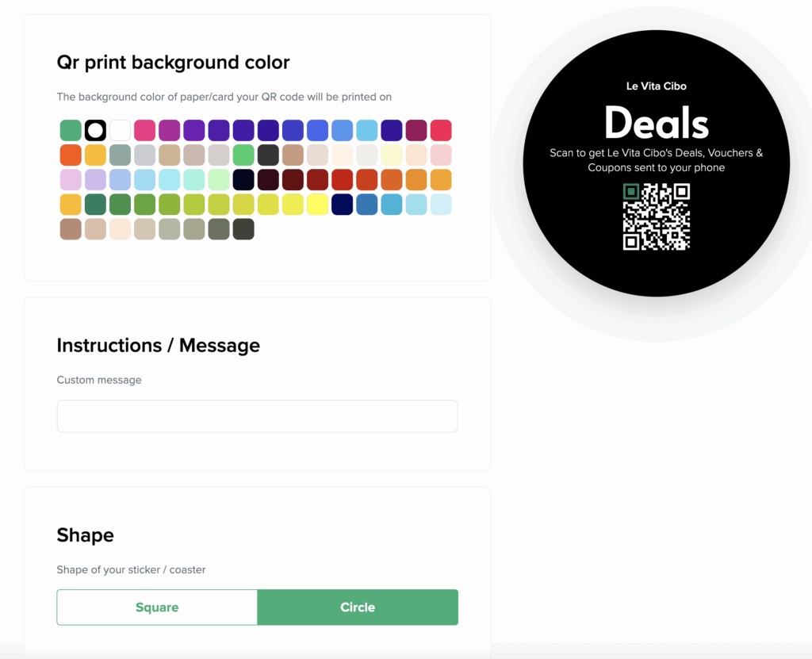Viewport: 812px width, 659px height.
Task: Click the Custom message input field
Action: pos(258,416)
